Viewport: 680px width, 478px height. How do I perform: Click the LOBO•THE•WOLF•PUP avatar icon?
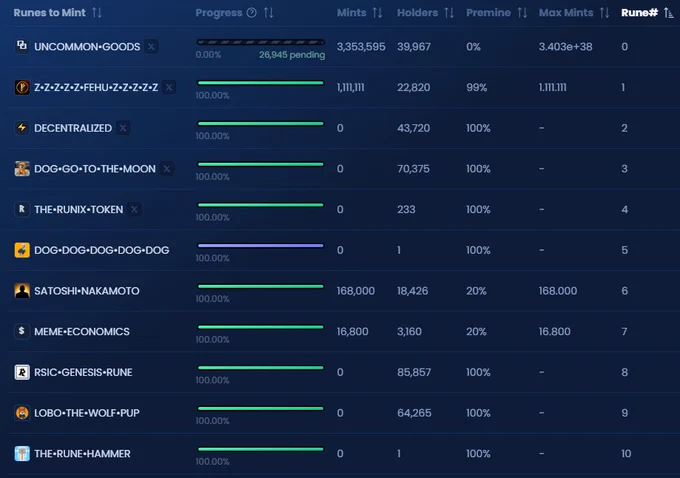[22, 413]
